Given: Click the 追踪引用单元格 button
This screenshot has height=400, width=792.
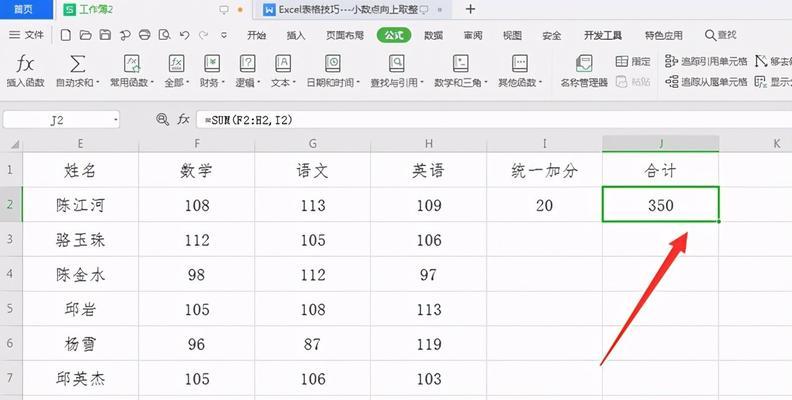Looking at the screenshot, I should click(x=706, y=61).
